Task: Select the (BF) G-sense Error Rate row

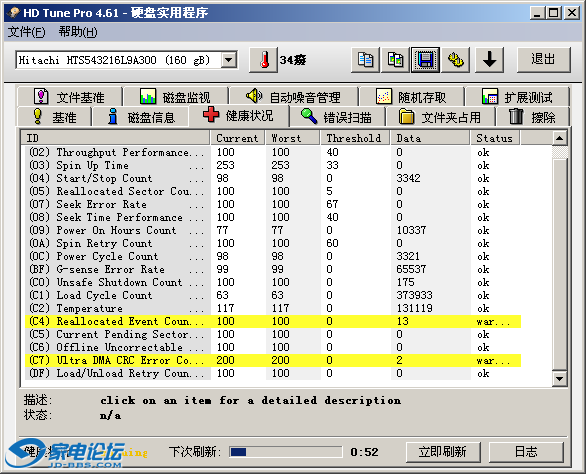Action: tap(273, 269)
